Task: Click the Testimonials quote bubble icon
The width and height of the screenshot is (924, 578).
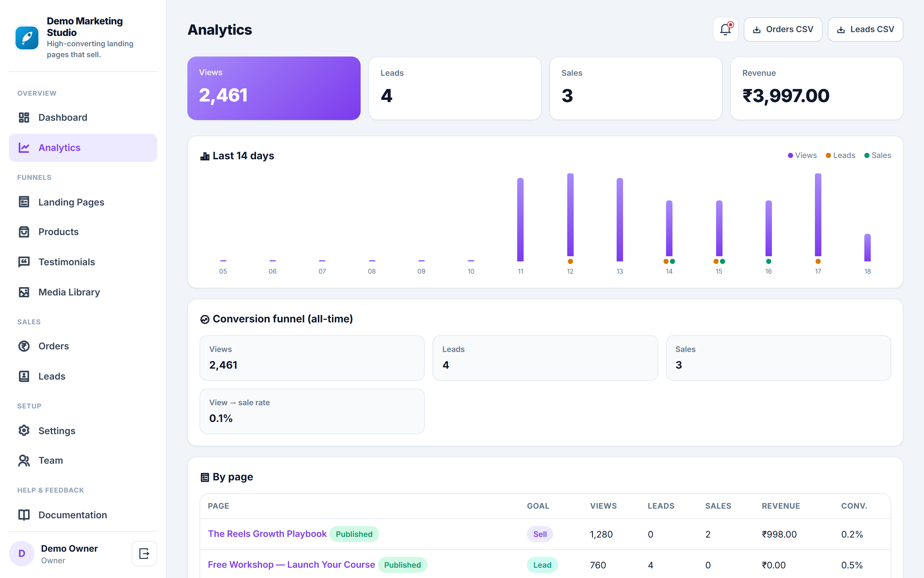Action: pos(24,262)
